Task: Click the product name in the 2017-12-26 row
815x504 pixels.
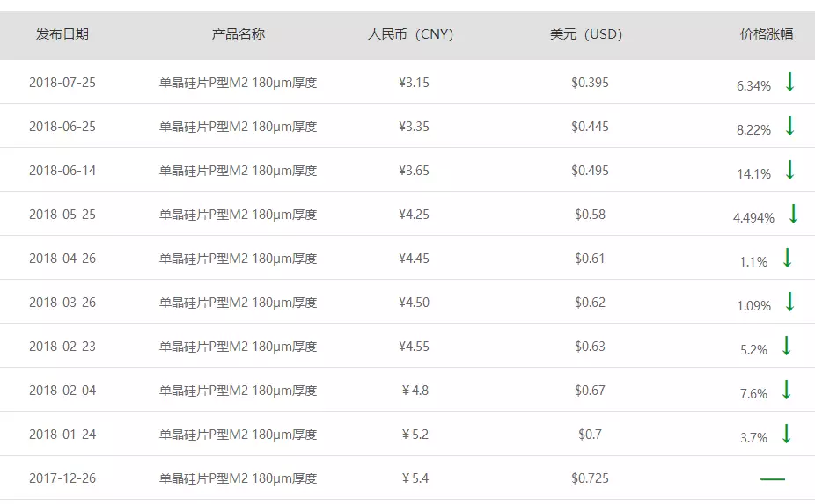Action: (238, 478)
